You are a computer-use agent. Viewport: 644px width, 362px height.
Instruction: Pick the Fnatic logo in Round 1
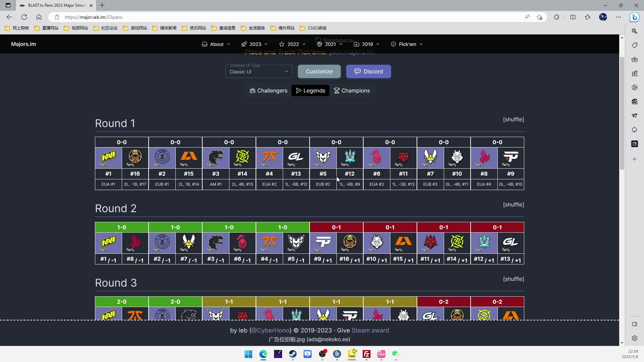point(269,158)
